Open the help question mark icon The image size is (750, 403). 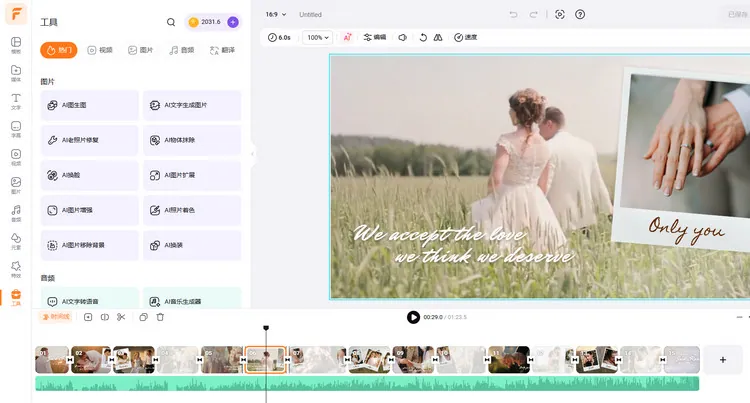[x=580, y=14]
